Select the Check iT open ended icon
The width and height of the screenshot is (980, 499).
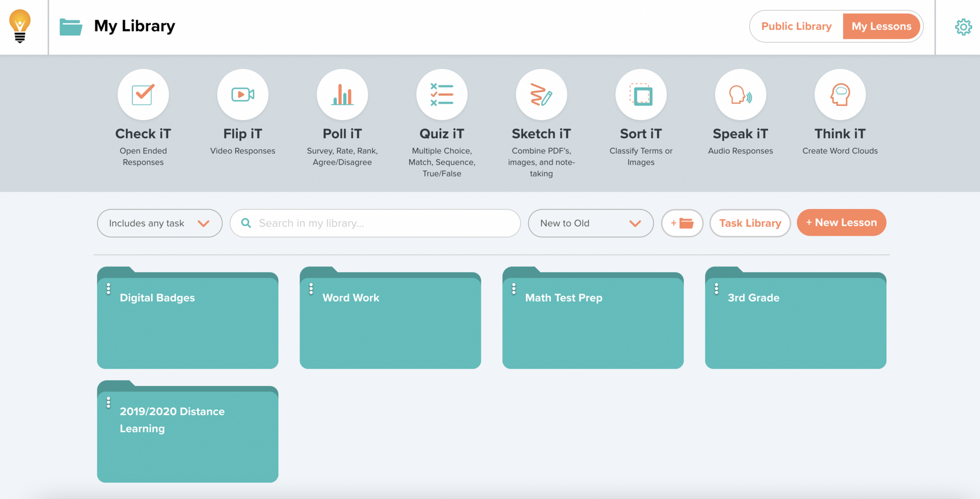[x=143, y=94]
